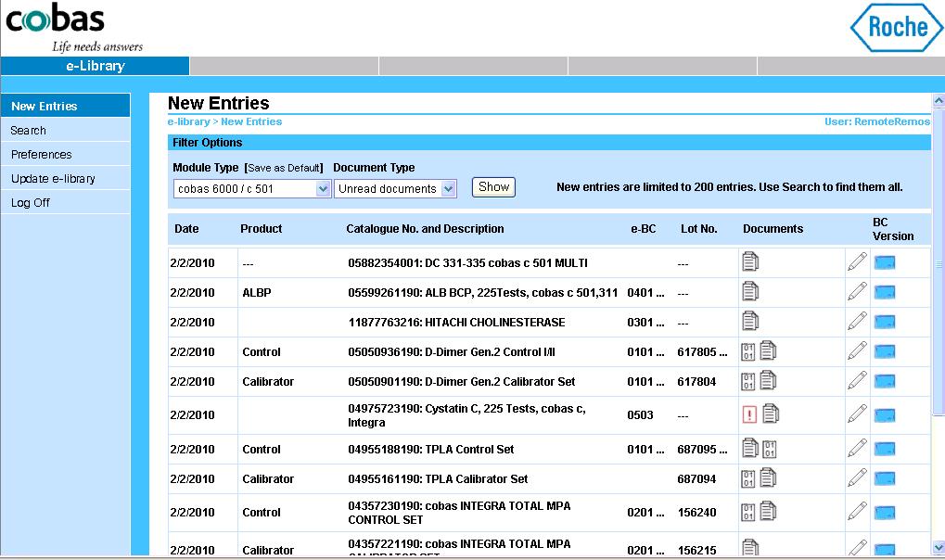Viewport: 945px width, 560px height.
Task: Click e-BC column header
Action: click(643, 229)
